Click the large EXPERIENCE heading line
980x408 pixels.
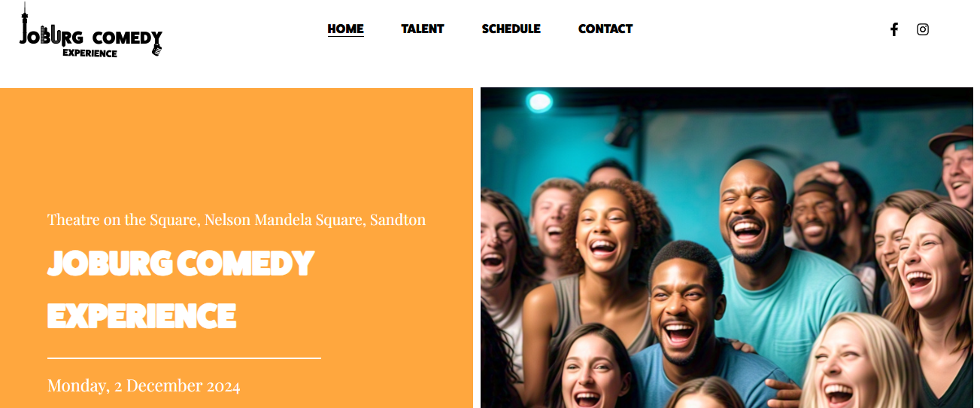click(x=142, y=315)
